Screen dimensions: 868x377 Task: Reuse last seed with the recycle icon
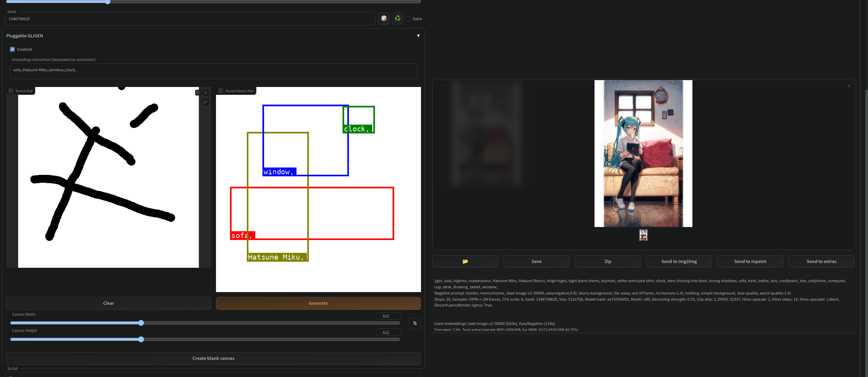(397, 18)
